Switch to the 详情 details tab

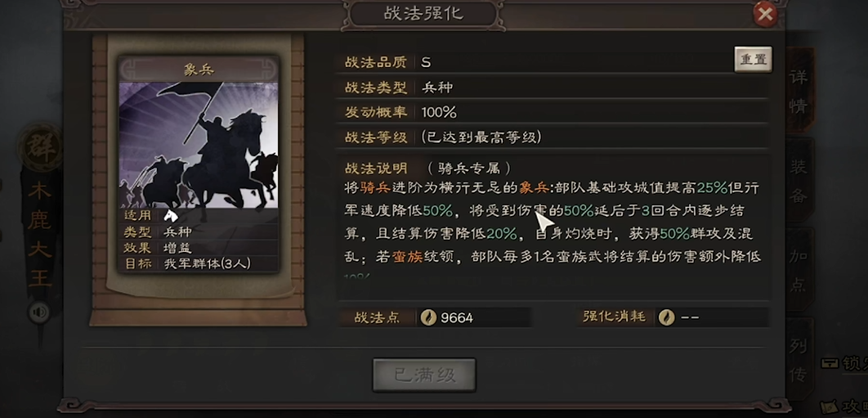pyautogui.click(x=799, y=91)
